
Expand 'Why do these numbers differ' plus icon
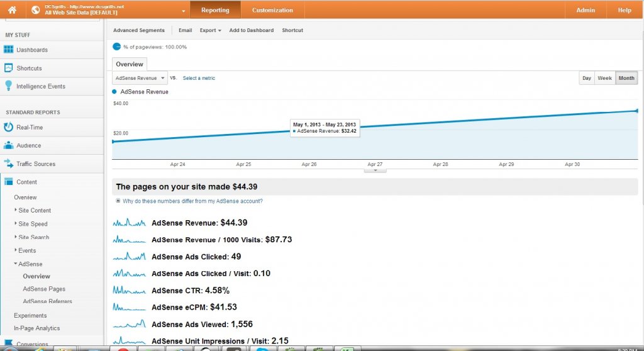click(118, 201)
